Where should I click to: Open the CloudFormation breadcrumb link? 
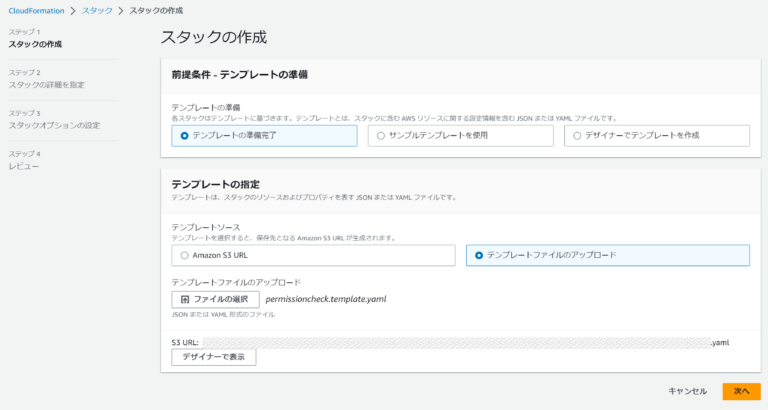(x=36, y=11)
